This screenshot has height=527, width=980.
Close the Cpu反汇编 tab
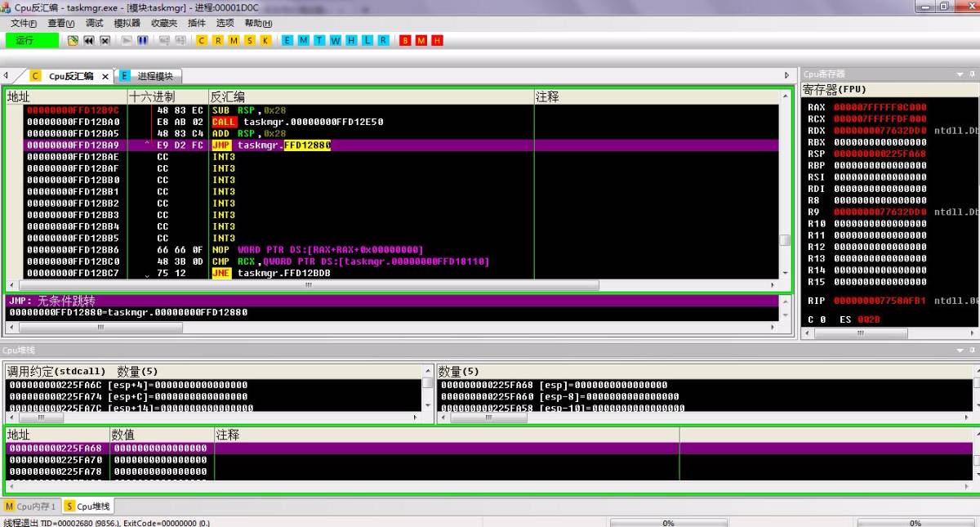click(105, 77)
